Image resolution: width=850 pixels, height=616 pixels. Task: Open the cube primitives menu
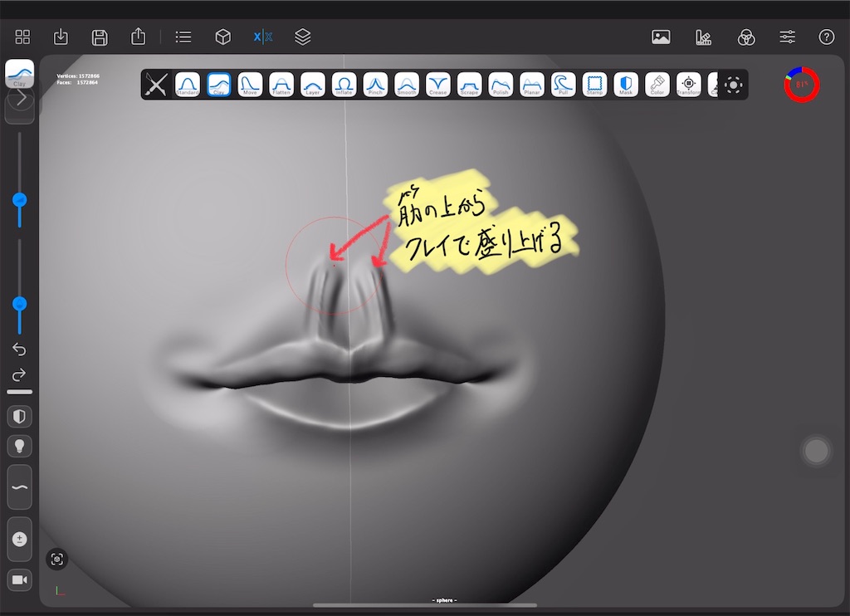pyautogui.click(x=222, y=37)
